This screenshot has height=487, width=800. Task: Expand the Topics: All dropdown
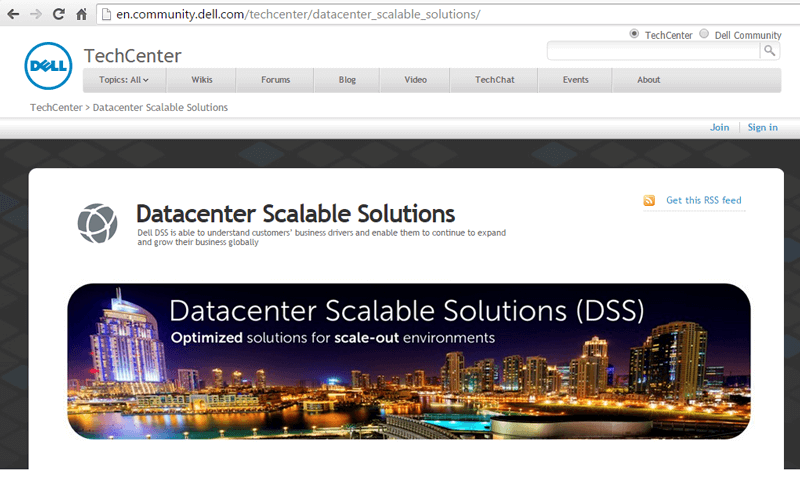tap(124, 80)
